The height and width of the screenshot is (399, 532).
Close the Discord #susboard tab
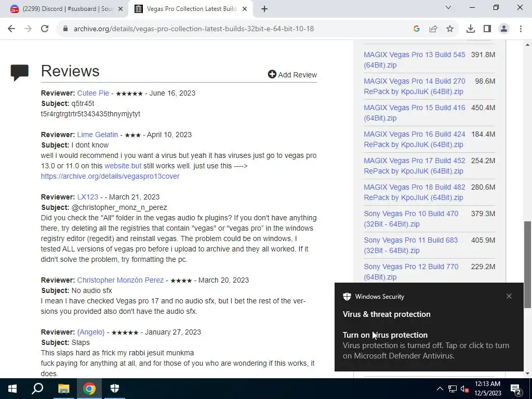(x=121, y=9)
